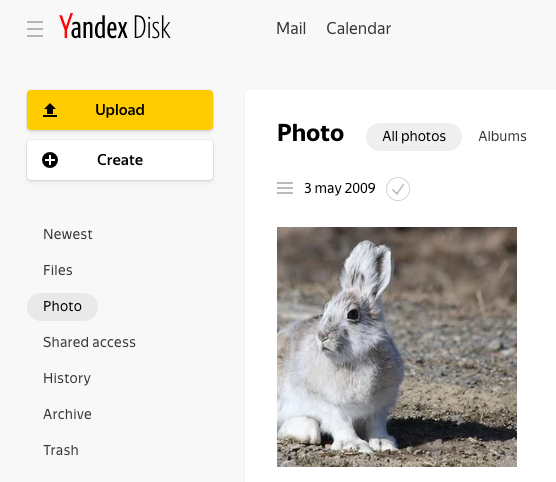Click the Create button

[120, 160]
